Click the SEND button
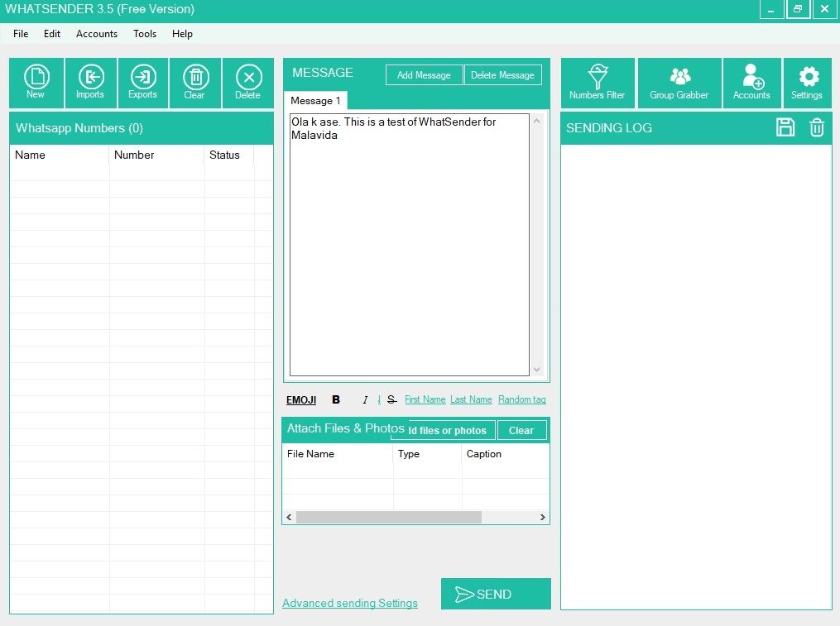Screen dimensions: 840x626 point(496,594)
